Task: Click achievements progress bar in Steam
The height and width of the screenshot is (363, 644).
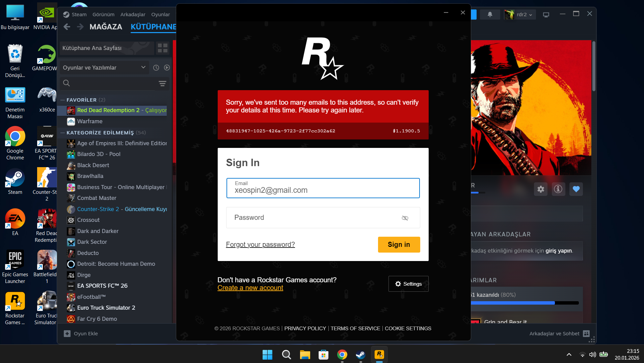Action: pyautogui.click(x=525, y=303)
